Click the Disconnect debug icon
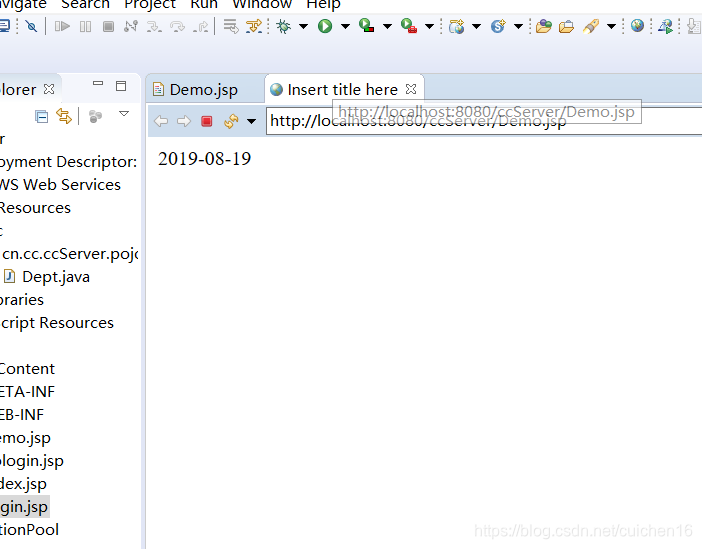Screen dimensions: 702x549 click(x=131, y=26)
